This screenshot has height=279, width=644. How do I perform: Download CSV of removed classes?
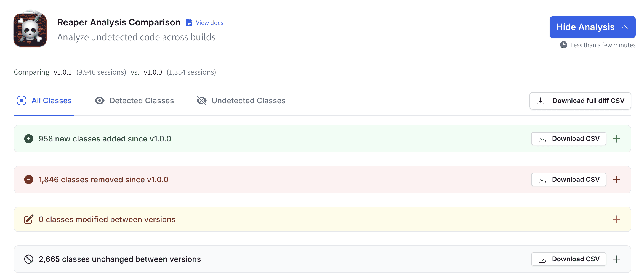568,180
